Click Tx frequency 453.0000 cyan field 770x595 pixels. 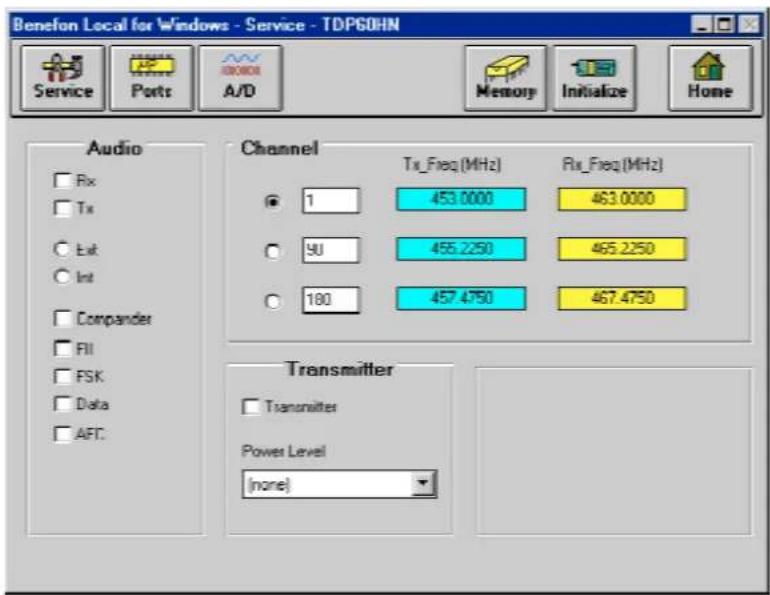(461, 199)
